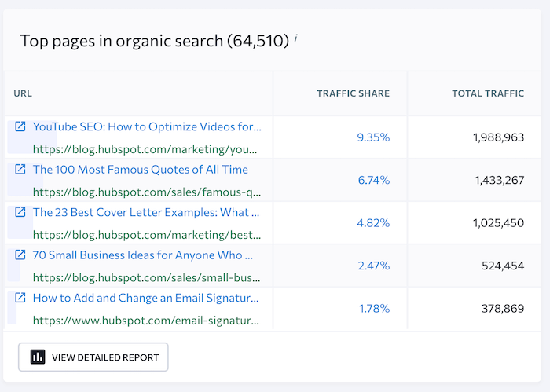The width and height of the screenshot is (550, 392).
Task: Select The 23 Best Cover Letter Examples link
Action: pyautogui.click(x=146, y=212)
